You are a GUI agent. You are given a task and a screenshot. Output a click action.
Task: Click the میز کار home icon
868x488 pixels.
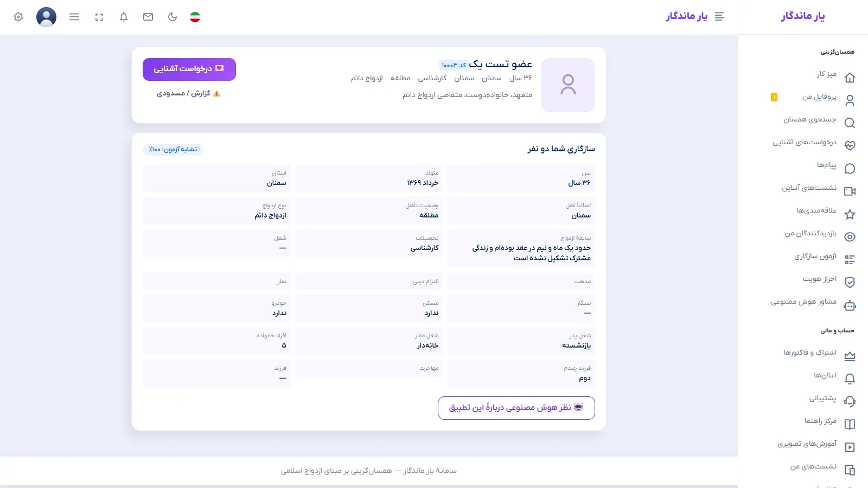tap(850, 78)
